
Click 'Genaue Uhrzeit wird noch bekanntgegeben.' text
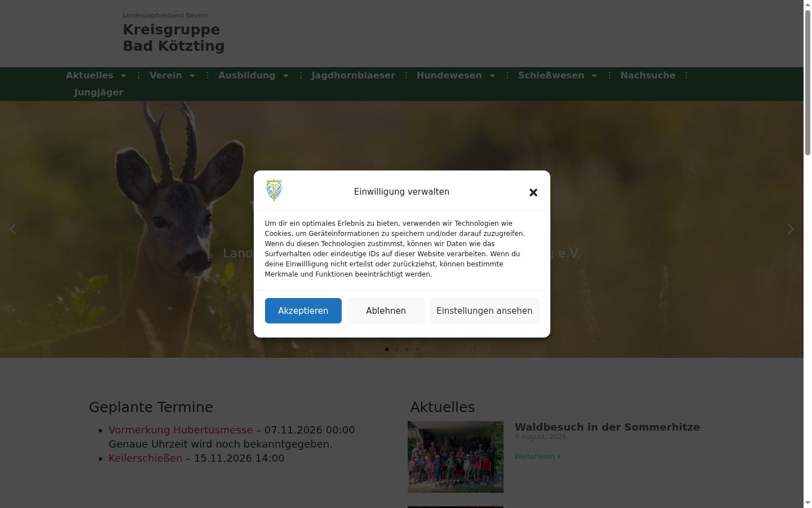coord(220,444)
